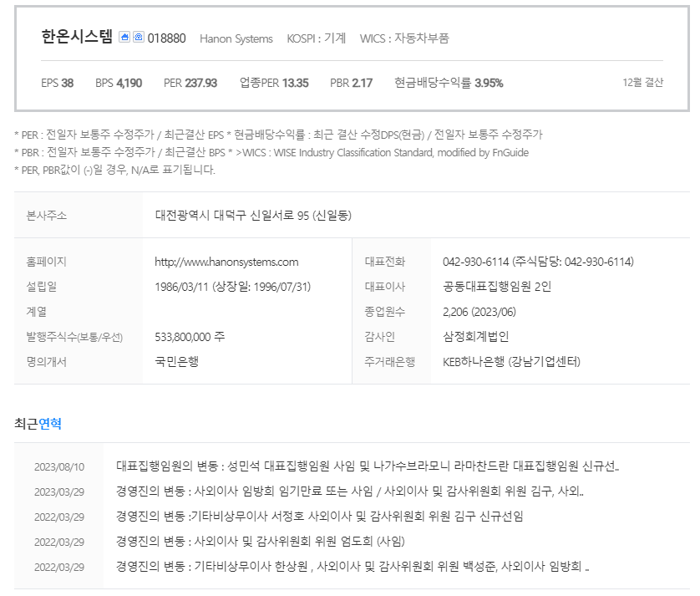Open the 2023/03/29 경영진의 변동 entry
This screenshot has height=596, width=700.
pos(349,492)
